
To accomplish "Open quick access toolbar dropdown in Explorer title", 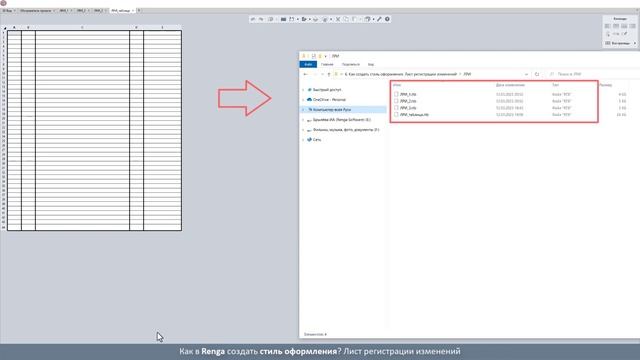I will (x=326, y=56).
